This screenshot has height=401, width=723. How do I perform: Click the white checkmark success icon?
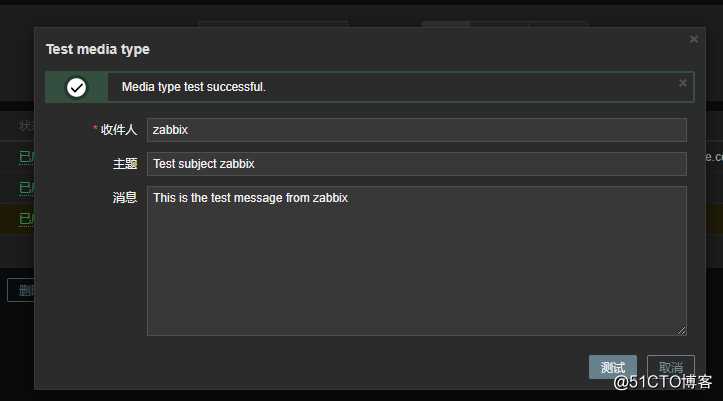click(x=76, y=87)
